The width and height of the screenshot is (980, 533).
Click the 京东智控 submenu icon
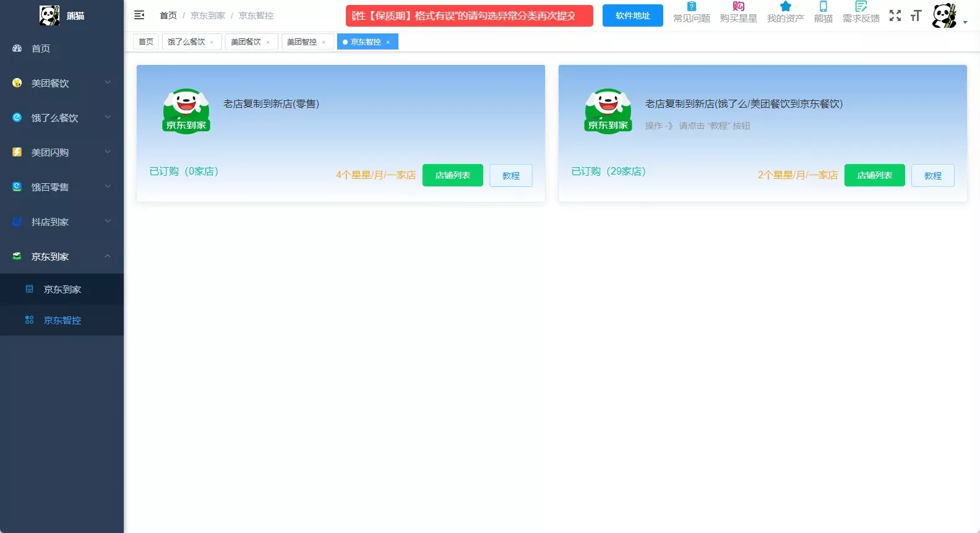(29, 320)
